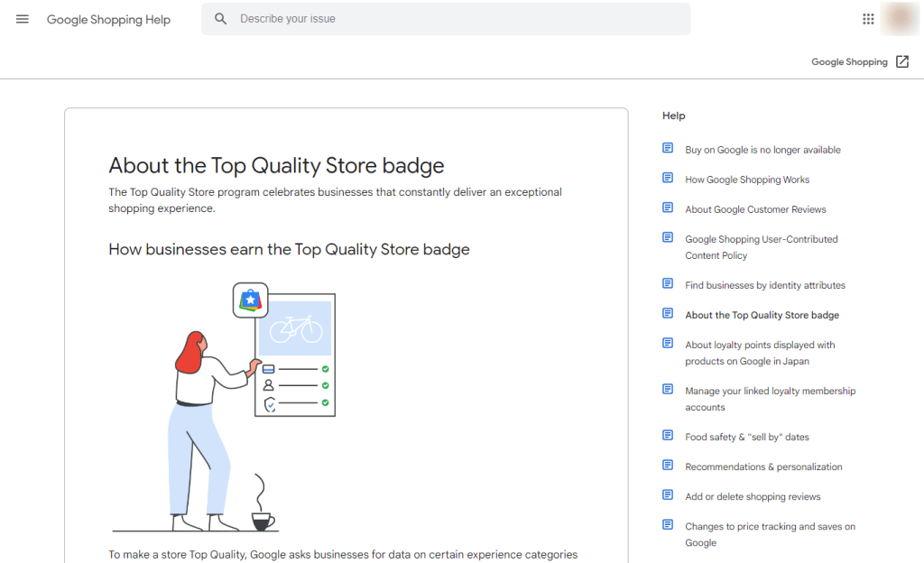The width and height of the screenshot is (924, 563).
Task: Open Food safety & sell by dates
Action: pyautogui.click(x=746, y=437)
